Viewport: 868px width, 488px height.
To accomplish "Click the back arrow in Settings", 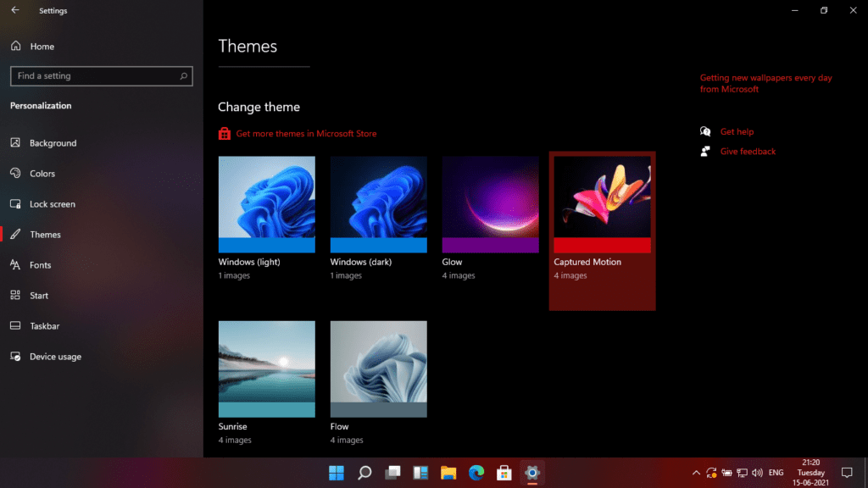I will [15, 10].
